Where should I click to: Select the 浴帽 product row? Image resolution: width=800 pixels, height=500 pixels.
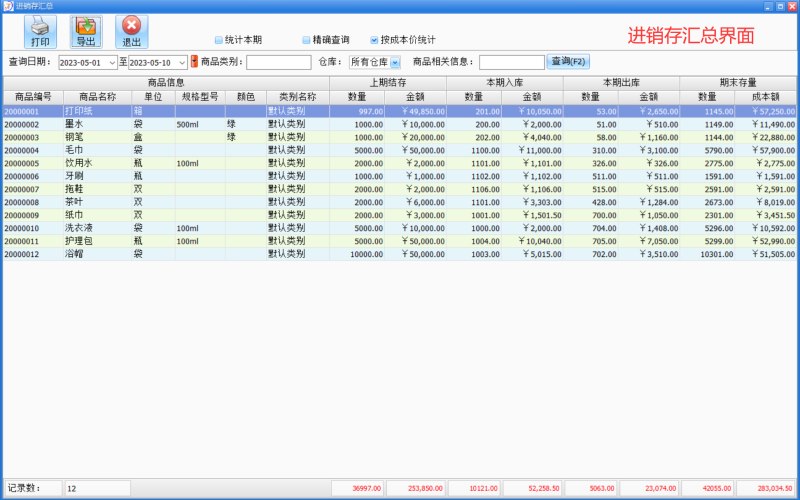point(399,254)
